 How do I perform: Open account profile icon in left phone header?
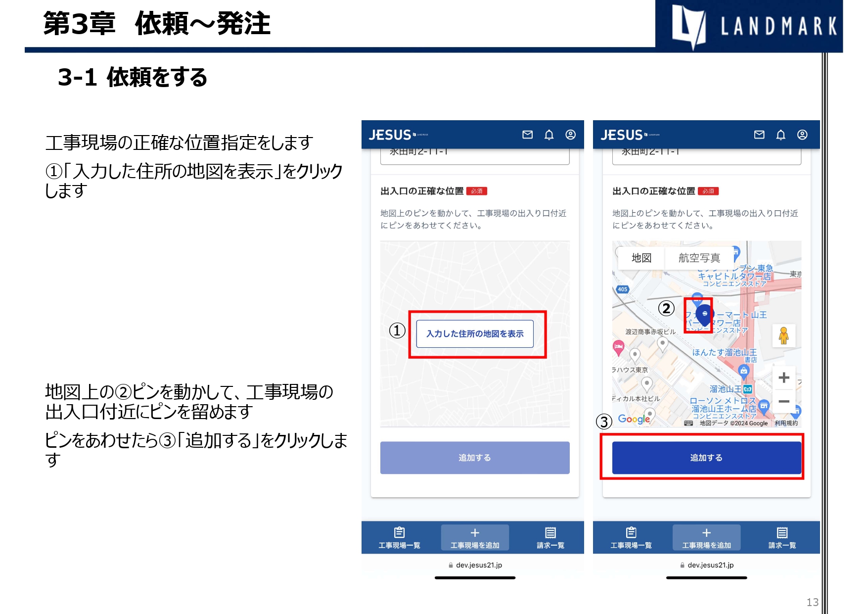pyautogui.click(x=570, y=135)
